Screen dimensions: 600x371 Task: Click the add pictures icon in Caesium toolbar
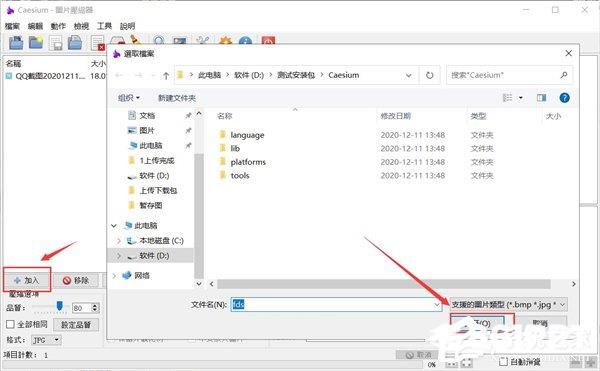click(x=16, y=42)
